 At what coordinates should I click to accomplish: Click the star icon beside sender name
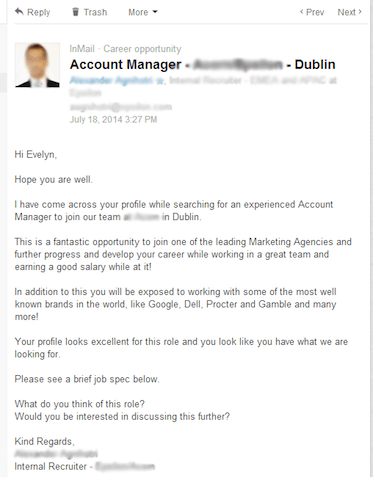click(160, 81)
